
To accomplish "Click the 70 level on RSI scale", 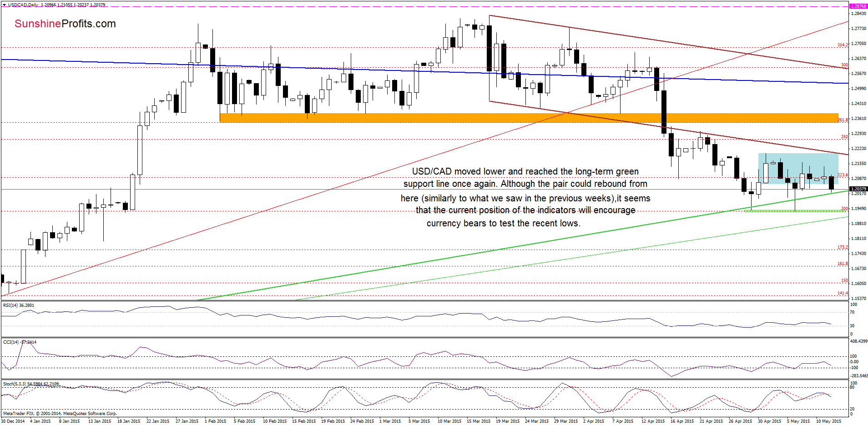I will [852, 313].
